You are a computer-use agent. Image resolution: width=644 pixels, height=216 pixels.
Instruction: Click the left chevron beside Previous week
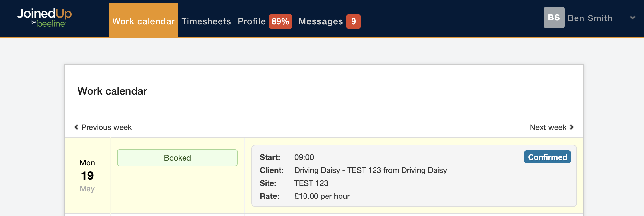(x=76, y=127)
